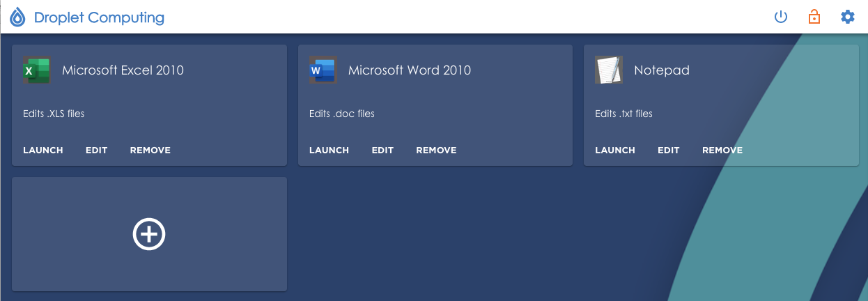Remove the Microsoft Word 2010 tile

tap(436, 150)
